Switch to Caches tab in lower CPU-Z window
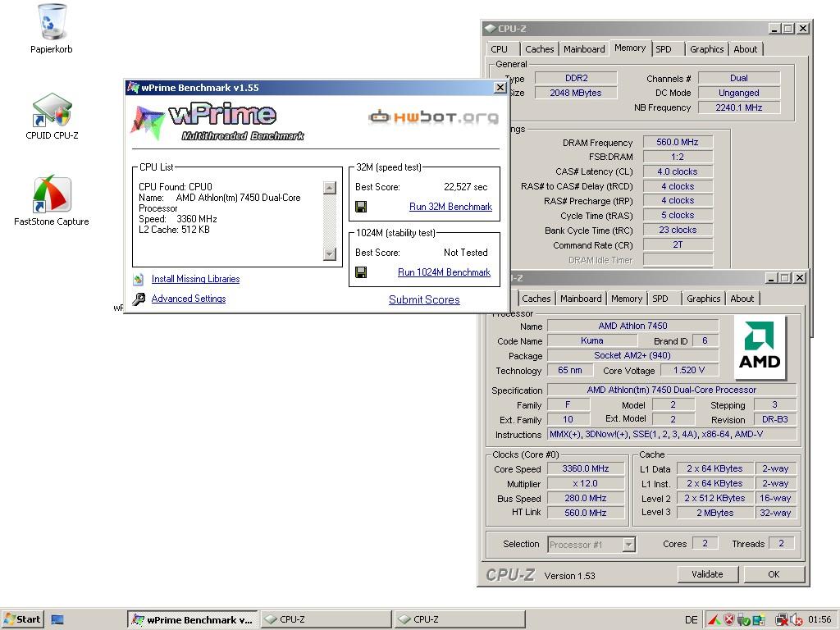840x630 pixels. [536, 299]
